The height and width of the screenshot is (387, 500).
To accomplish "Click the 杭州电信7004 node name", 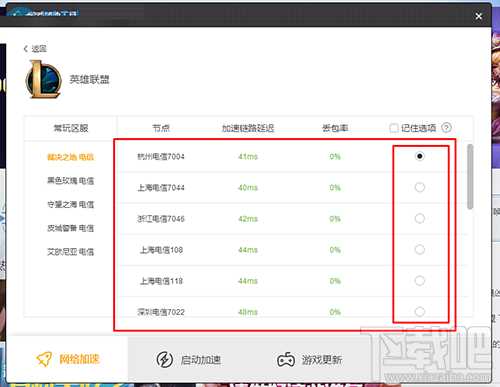I will pyautogui.click(x=161, y=156).
